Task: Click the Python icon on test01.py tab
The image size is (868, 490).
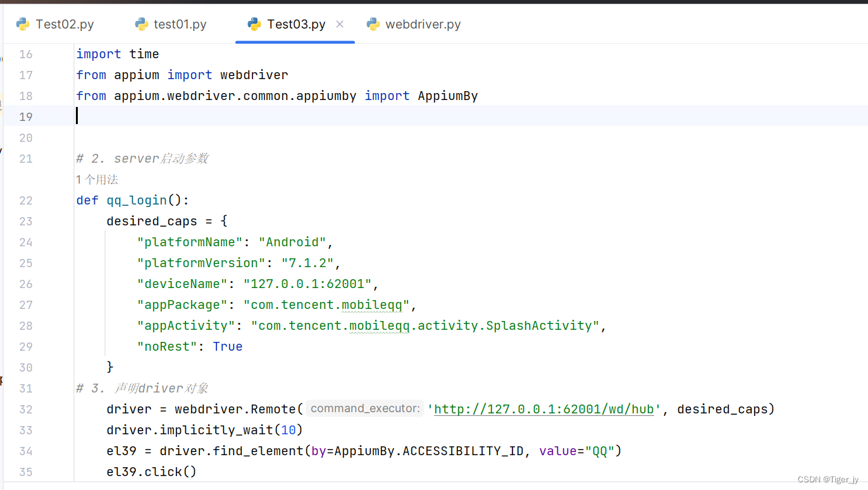Action: click(140, 23)
